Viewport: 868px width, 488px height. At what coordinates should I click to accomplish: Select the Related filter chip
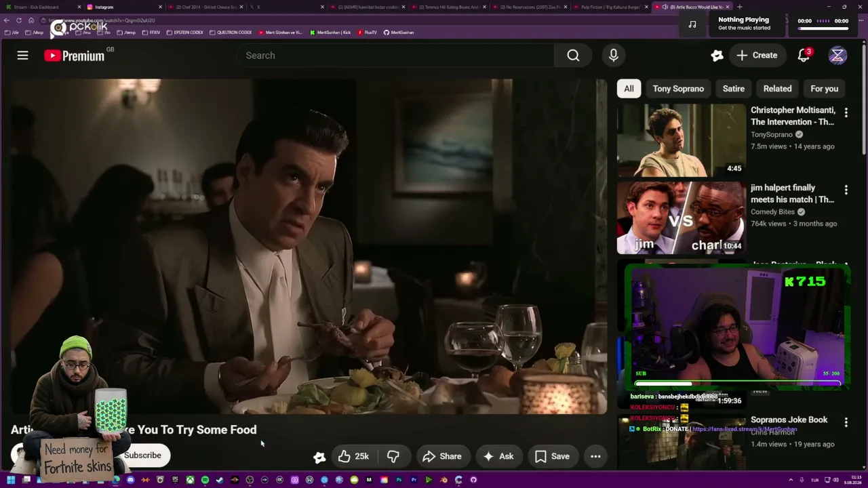coord(777,89)
